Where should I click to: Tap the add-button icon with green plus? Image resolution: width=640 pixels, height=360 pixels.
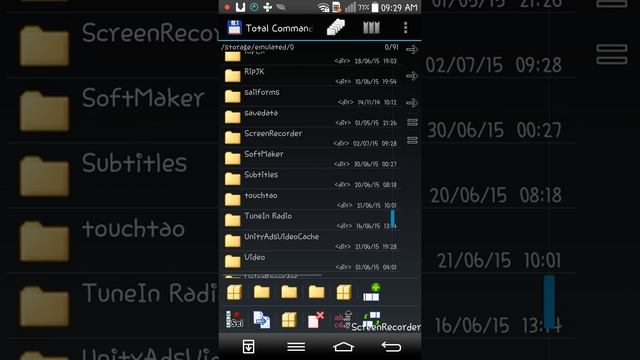371,292
